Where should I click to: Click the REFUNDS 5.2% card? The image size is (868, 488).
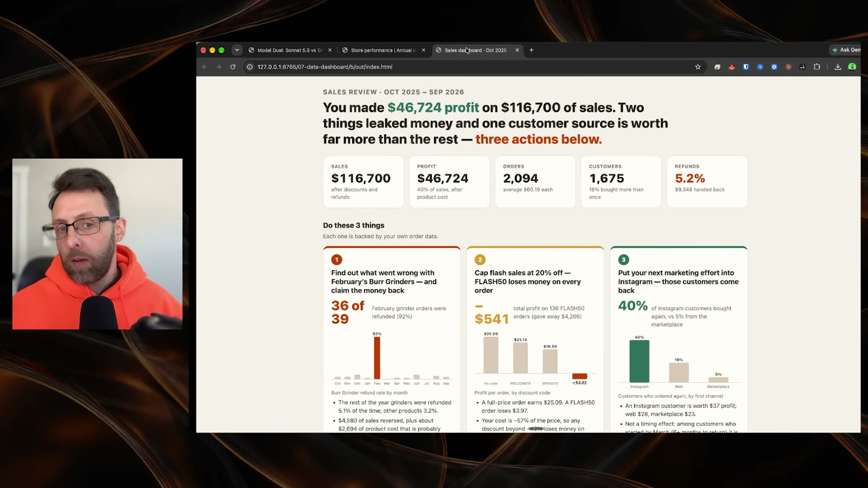click(x=707, y=182)
